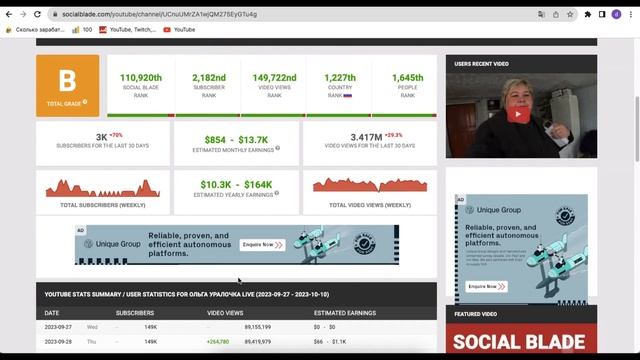The width and height of the screenshot is (640, 360).
Task: Click the ESTIMATED EARNINGS column header
Action: 345,313
